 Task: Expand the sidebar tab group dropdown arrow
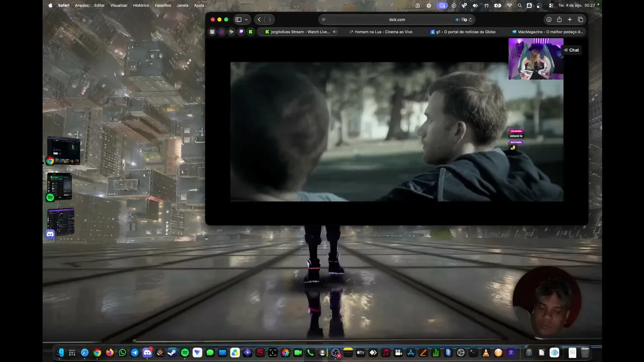point(246,20)
